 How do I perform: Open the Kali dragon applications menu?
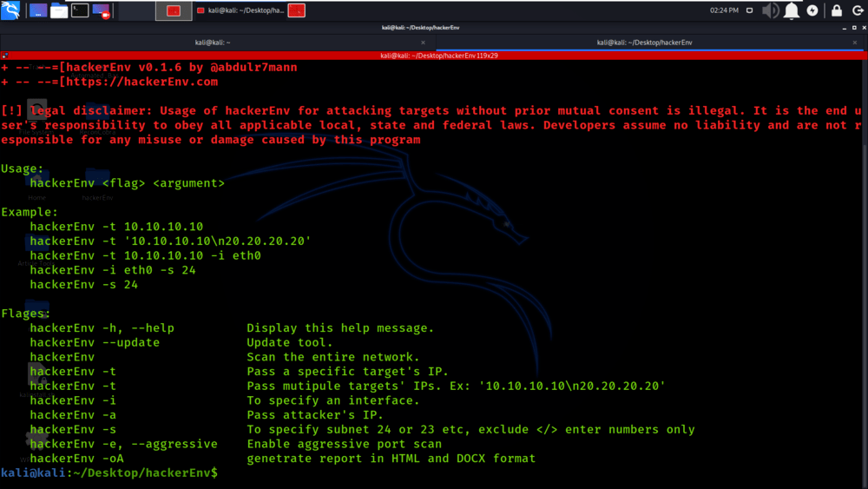pyautogui.click(x=10, y=10)
